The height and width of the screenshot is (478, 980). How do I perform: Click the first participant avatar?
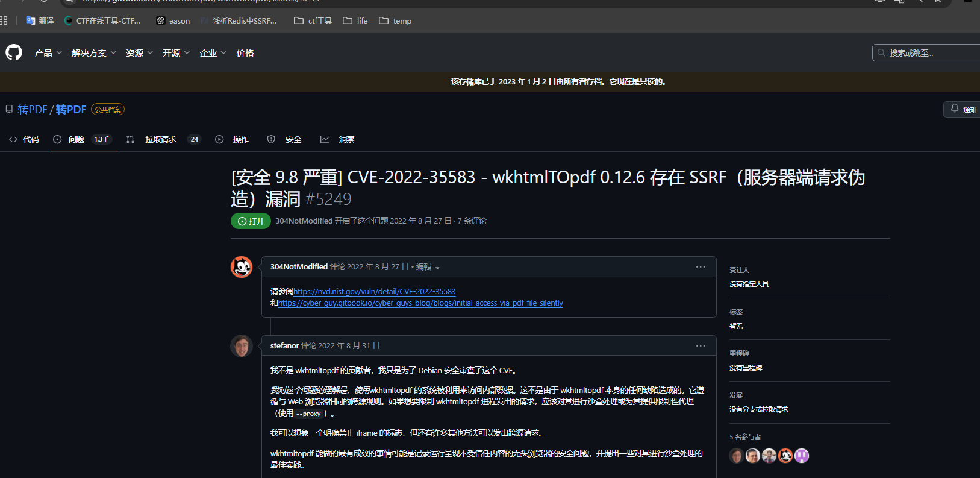point(736,456)
